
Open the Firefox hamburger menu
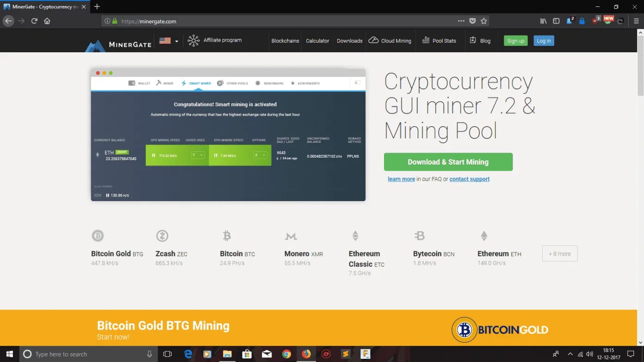click(x=637, y=21)
